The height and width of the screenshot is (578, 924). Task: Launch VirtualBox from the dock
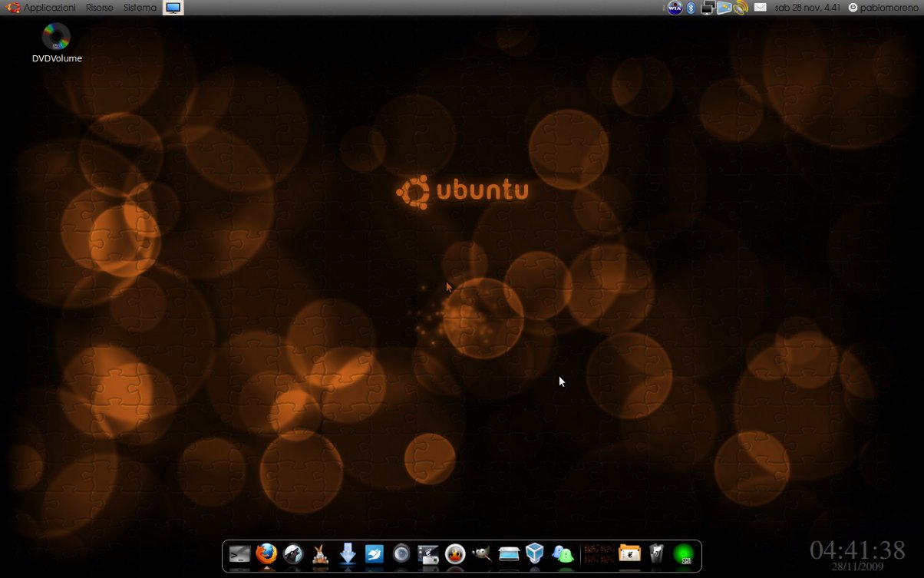(x=535, y=554)
